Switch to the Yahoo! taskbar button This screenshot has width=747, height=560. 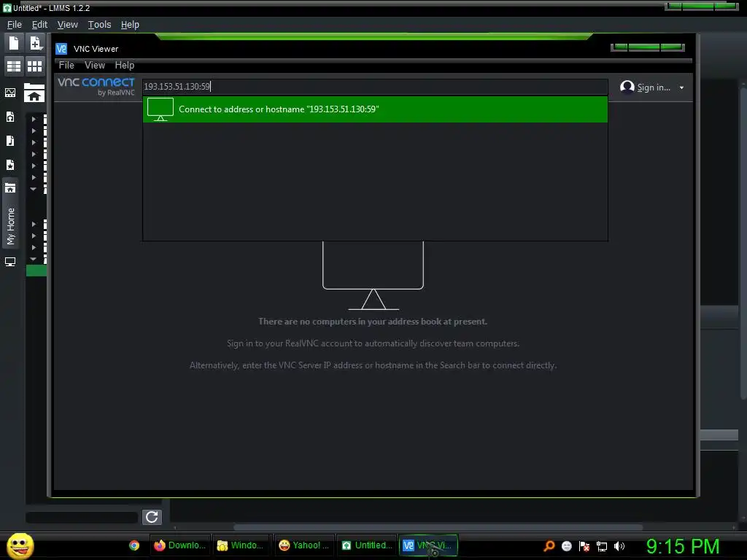pyautogui.click(x=304, y=545)
